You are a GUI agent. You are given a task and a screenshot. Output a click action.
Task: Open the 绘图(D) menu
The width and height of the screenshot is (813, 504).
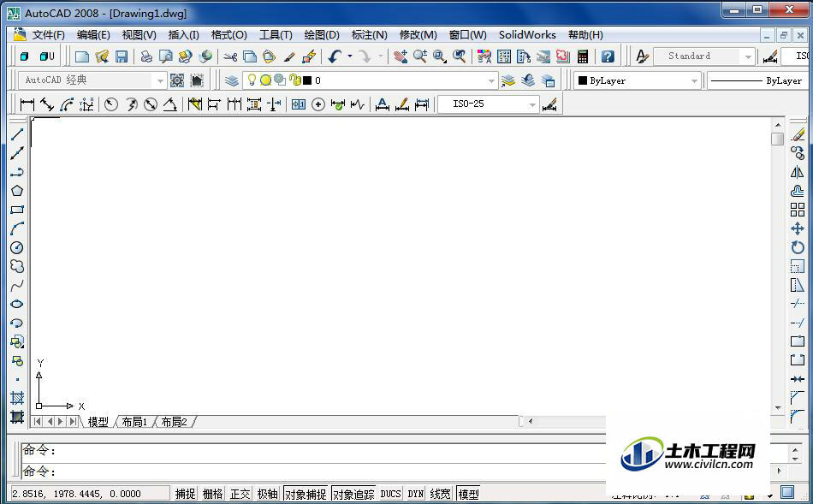[322, 35]
